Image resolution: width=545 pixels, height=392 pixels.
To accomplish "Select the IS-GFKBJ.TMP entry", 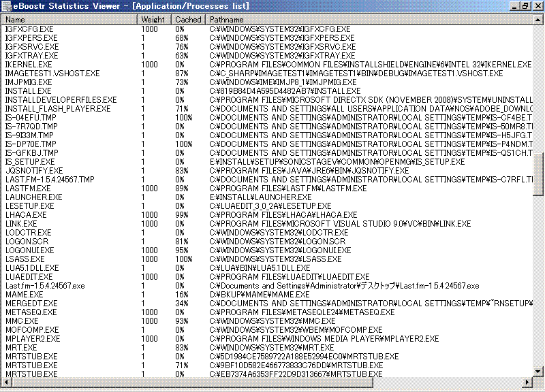I will (267, 153).
